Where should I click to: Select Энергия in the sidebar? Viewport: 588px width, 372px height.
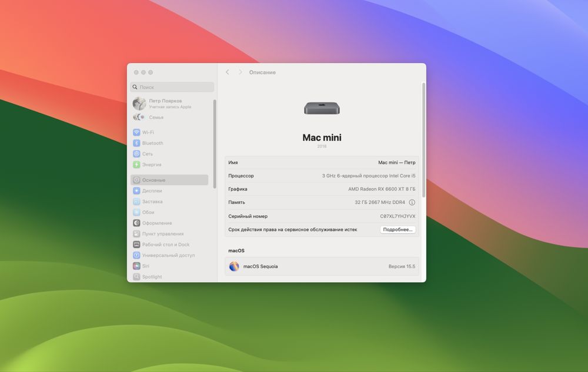[x=148, y=165]
